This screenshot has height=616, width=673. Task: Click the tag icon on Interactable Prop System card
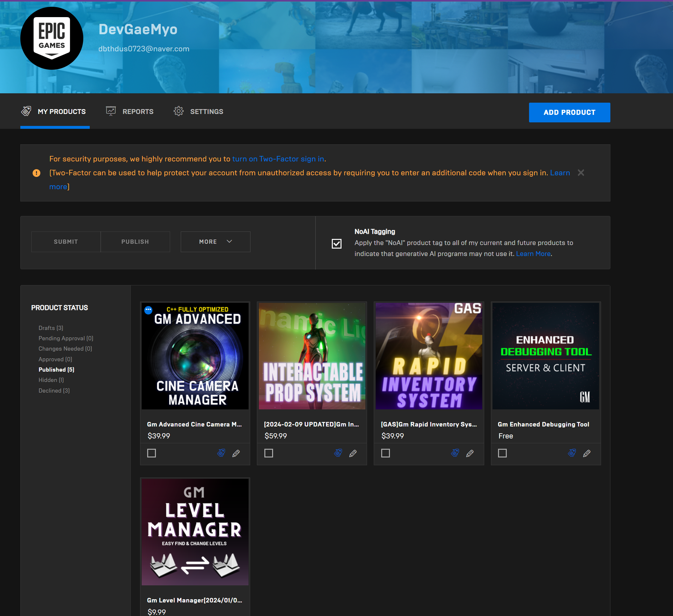click(338, 453)
